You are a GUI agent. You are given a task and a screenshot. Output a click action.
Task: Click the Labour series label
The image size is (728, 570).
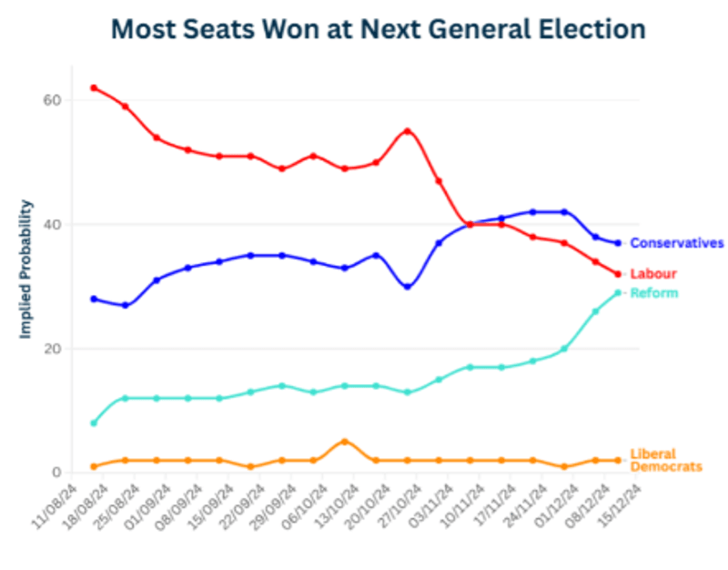[653, 274]
